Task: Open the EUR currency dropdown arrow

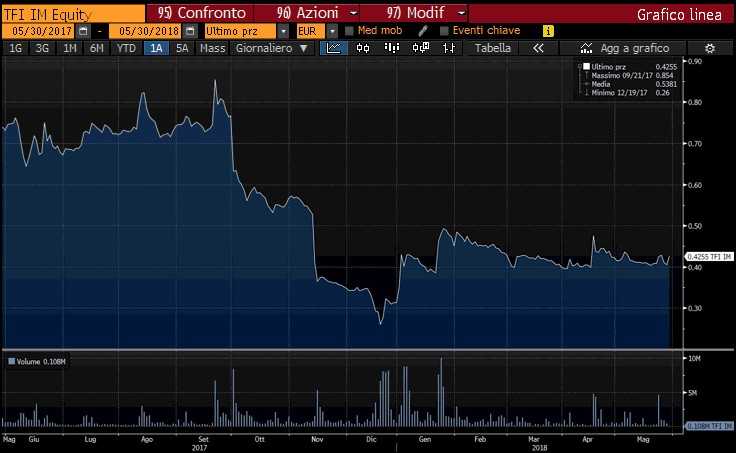Action: pyautogui.click(x=332, y=31)
